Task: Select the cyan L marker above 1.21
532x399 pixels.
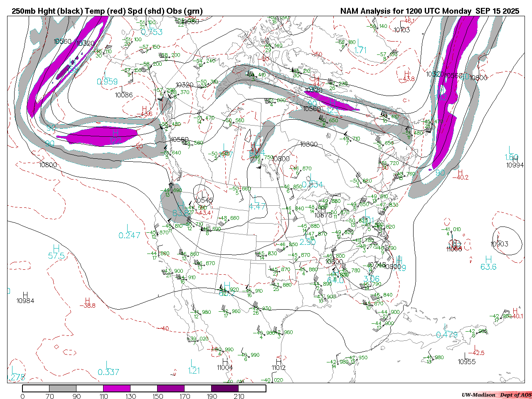Action: coord(192,363)
